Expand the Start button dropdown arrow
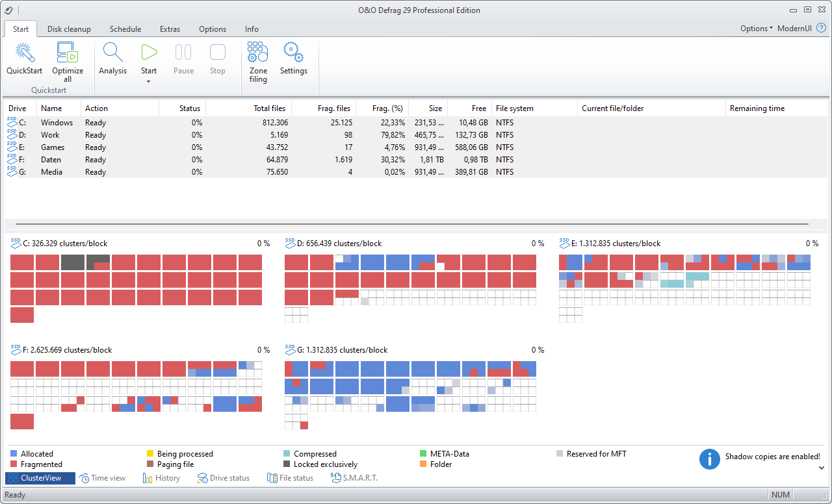This screenshot has width=832, height=504. pos(149,81)
